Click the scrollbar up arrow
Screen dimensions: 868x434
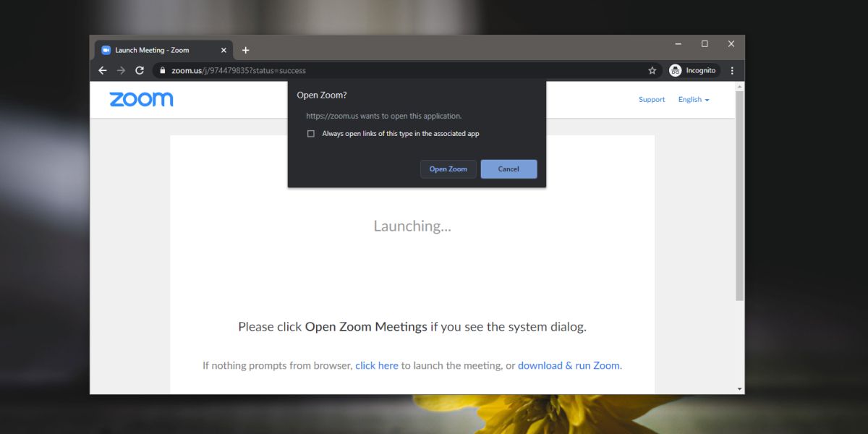(x=739, y=86)
